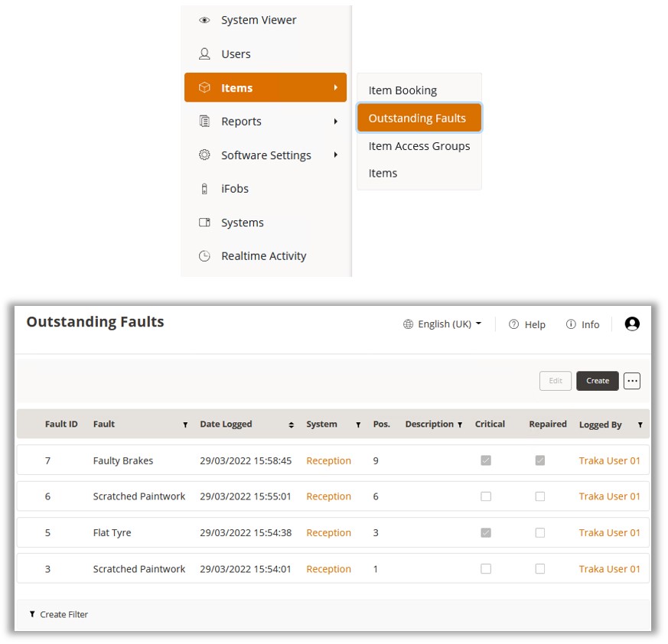Choose Item Access Groups in the submenu
668x644 pixels.
pyautogui.click(x=419, y=146)
